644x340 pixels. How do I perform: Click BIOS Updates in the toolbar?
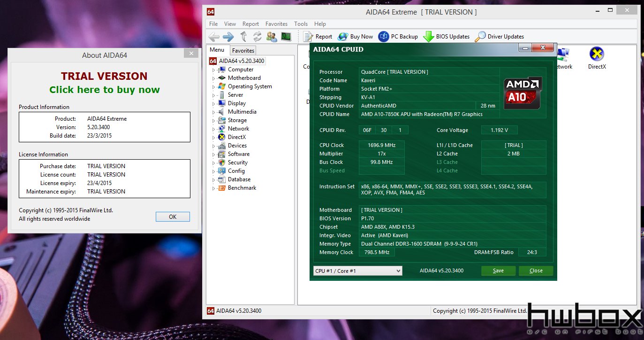tap(447, 37)
